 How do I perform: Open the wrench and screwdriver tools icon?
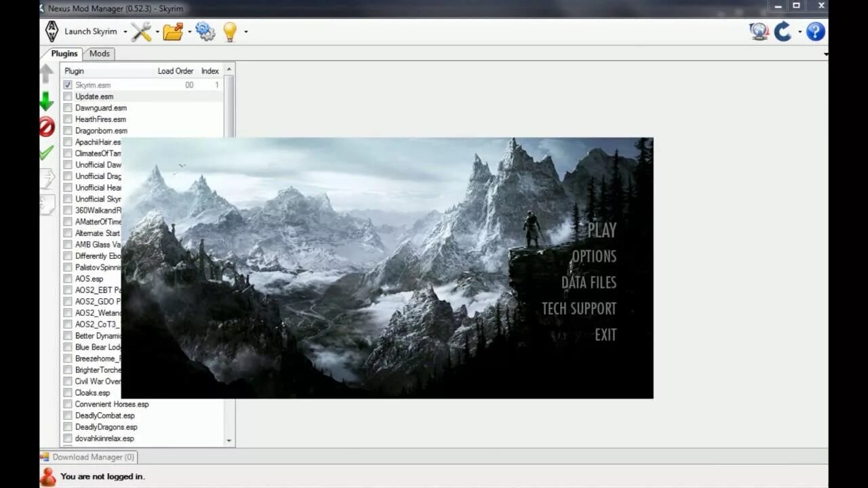[x=141, y=31]
